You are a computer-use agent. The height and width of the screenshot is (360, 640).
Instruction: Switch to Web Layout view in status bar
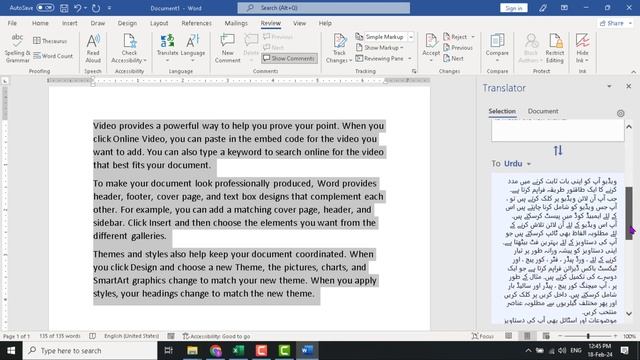(546, 336)
